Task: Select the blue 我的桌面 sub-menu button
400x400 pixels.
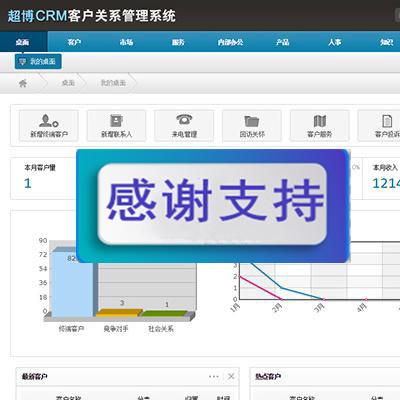Action: pyautogui.click(x=38, y=61)
